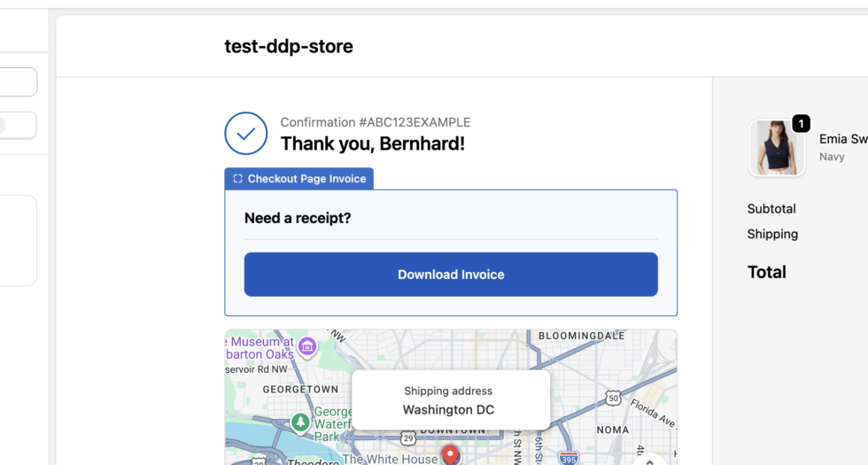This screenshot has width=868, height=465.
Task: Click the Route 29 highway shield
Action: coord(408,438)
